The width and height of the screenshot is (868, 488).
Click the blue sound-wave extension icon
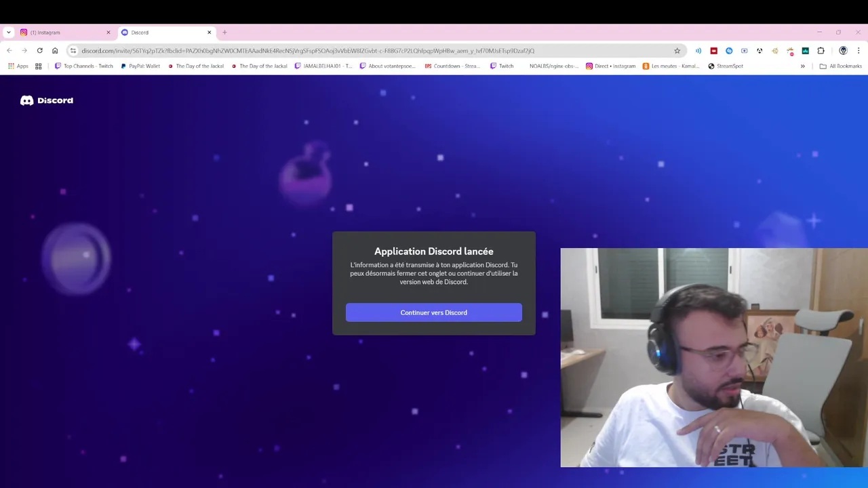tap(698, 51)
